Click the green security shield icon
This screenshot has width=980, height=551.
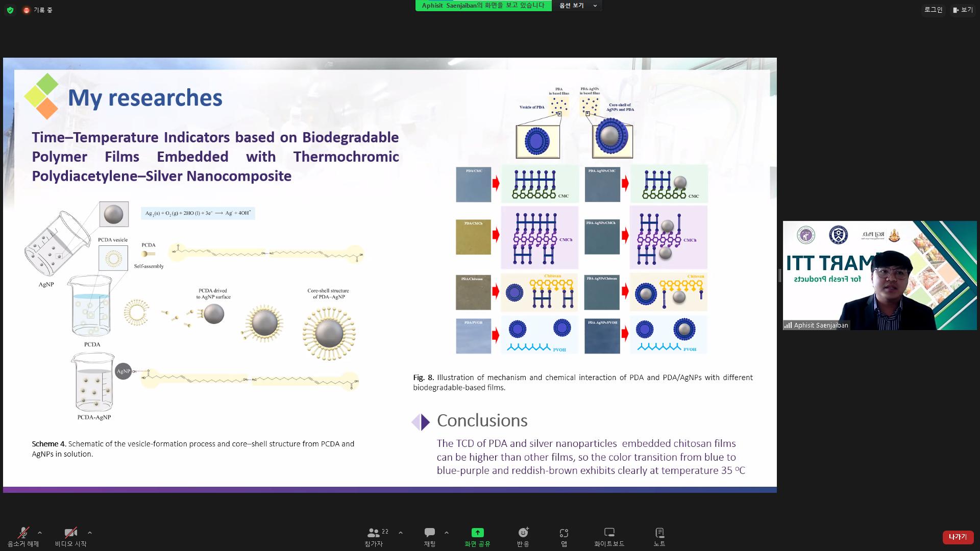coord(10,10)
